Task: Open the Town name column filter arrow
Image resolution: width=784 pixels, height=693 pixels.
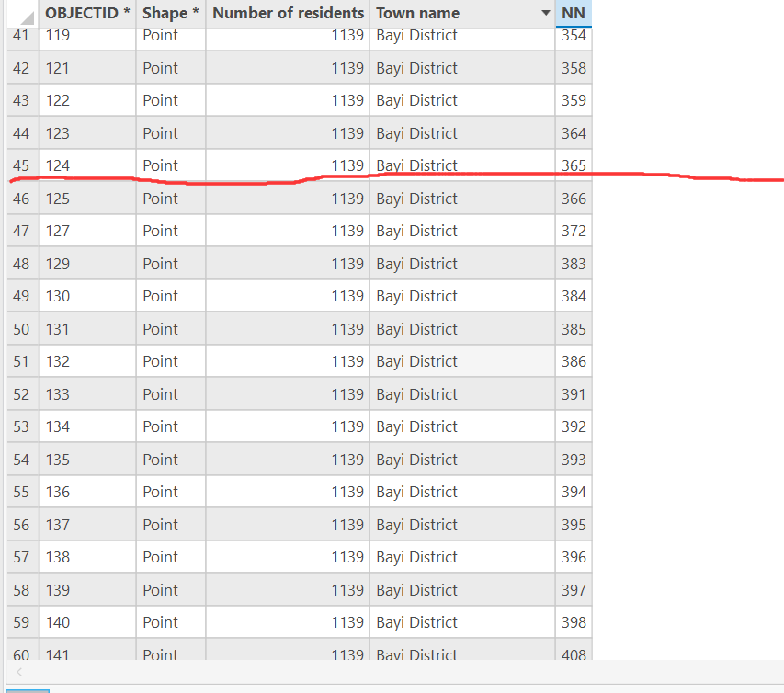Action: tap(542, 13)
